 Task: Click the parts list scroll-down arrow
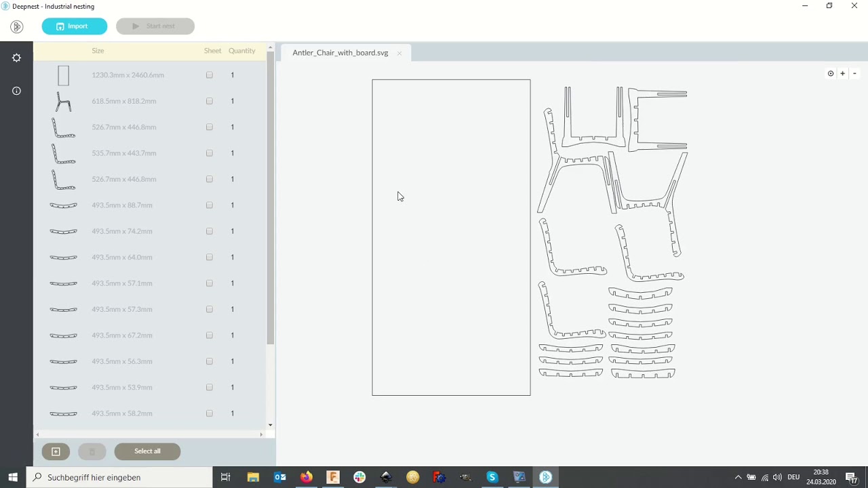271,425
